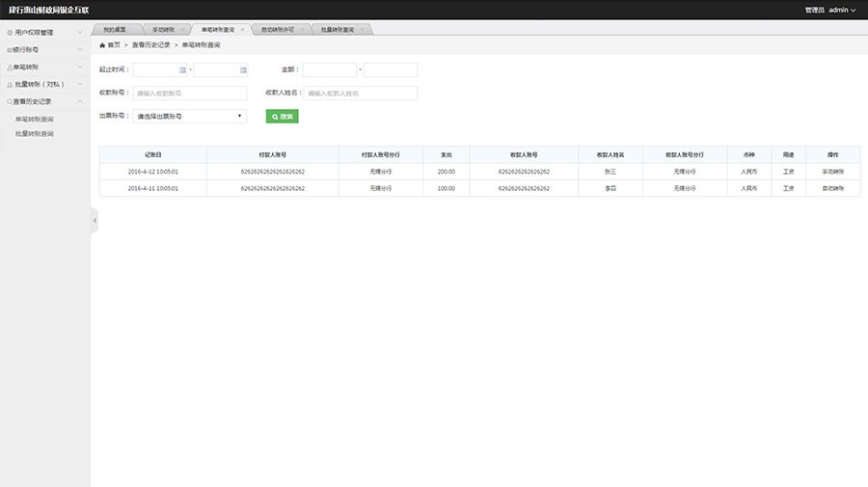Open the 出票账号 dropdown
The height and width of the screenshot is (487, 868).
[190, 116]
